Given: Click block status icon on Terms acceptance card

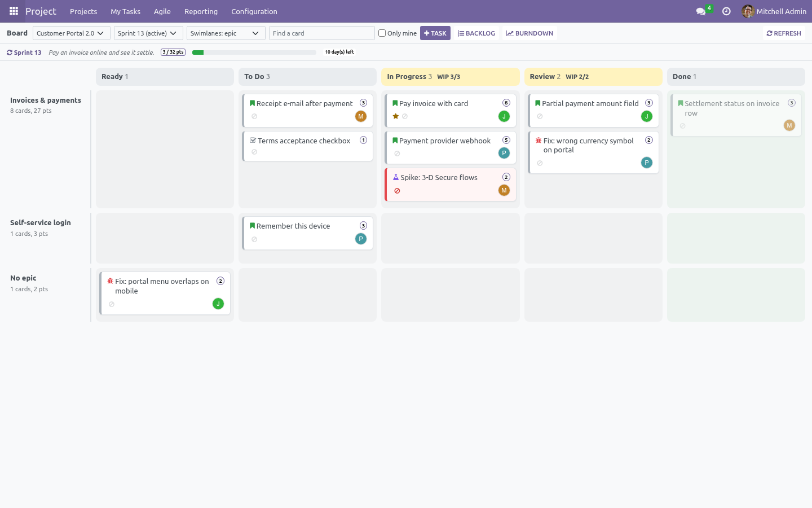Looking at the screenshot, I should [254, 152].
